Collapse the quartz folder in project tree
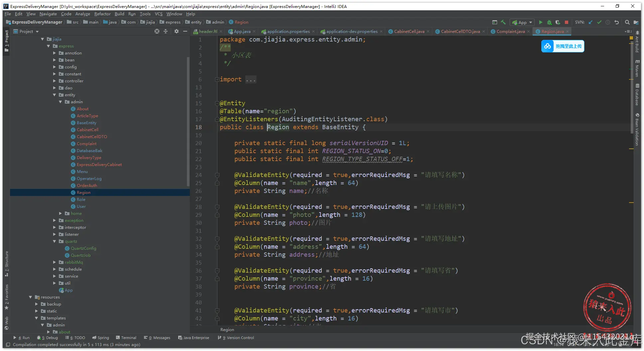This screenshot has width=644, height=351. pyautogui.click(x=55, y=241)
